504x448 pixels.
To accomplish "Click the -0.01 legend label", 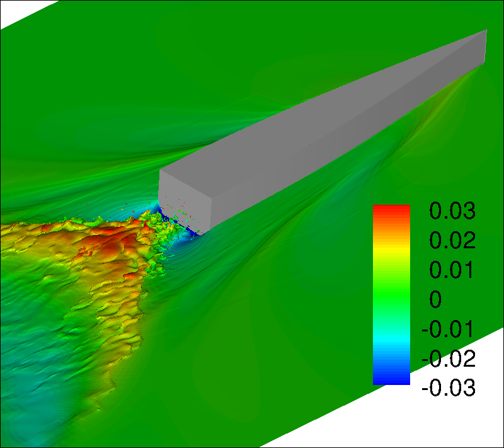I will (447, 329).
